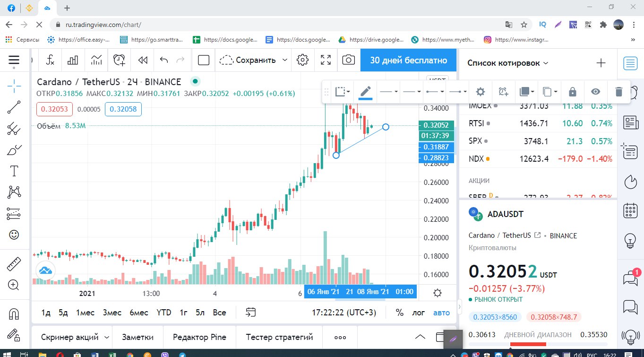Image resolution: width=644 pixels, height=357 pixels.
Task: Add a symbol to the watchlist
Action: point(601,63)
